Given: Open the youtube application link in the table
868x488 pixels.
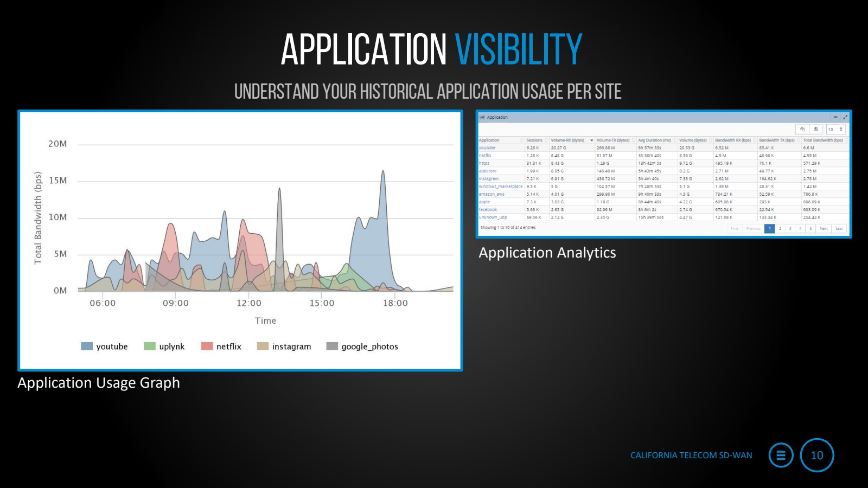Looking at the screenshot, I should (x=487, y=147).
